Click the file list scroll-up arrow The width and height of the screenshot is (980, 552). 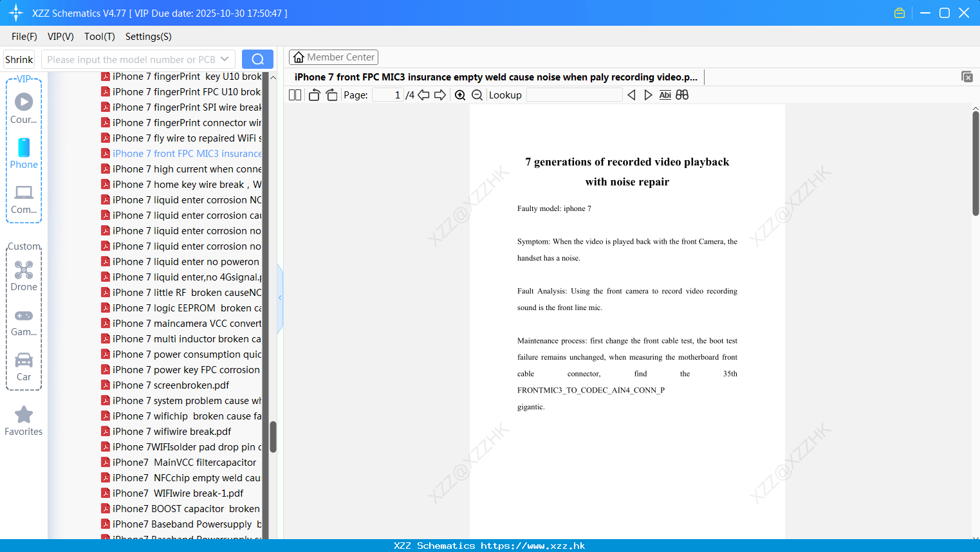[x=273, y=77]
